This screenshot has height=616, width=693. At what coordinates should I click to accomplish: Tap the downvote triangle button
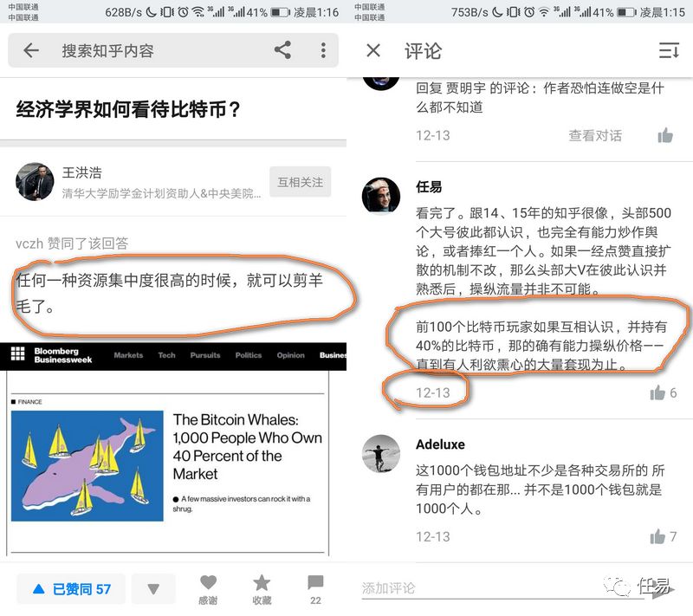[x=153, y=588]
